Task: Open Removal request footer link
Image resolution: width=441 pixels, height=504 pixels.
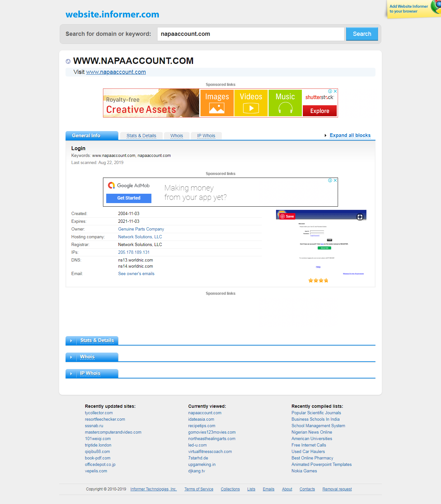Action: coord(337,489)
